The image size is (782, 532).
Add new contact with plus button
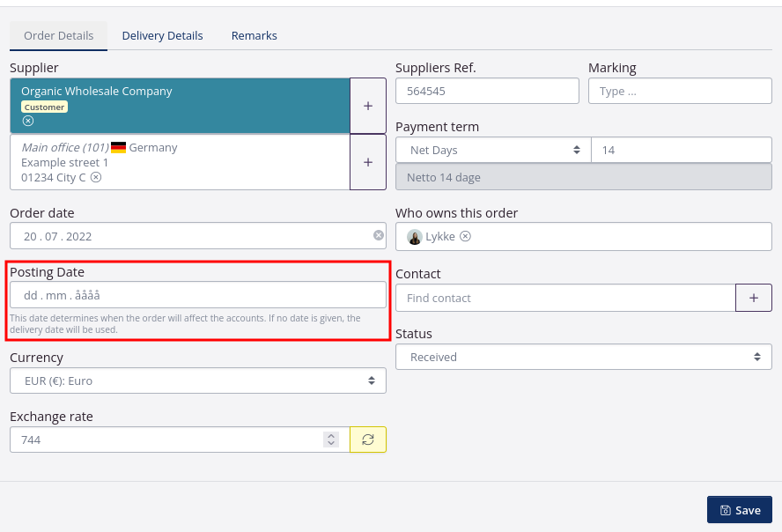[x=754, y=298]
